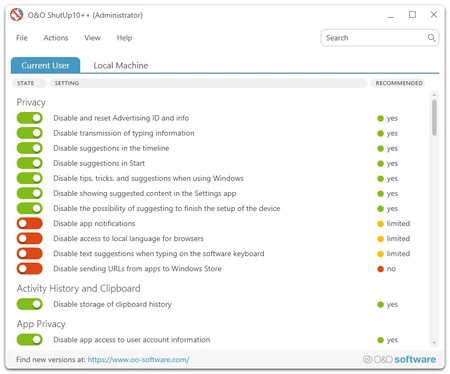Screen dimensions: 450x374
Task: Open the Actions menu
Action: pos(56,38)
